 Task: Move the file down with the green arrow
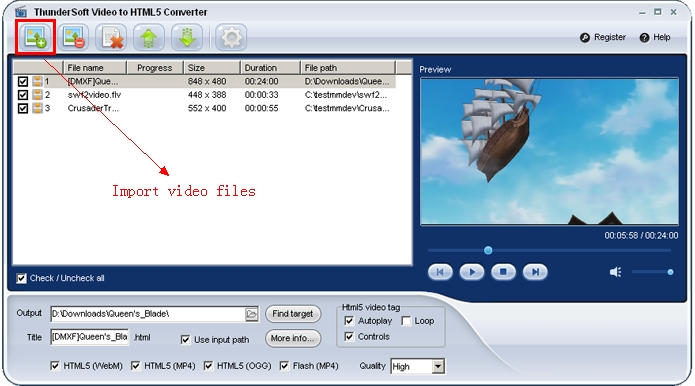point(187,37)
